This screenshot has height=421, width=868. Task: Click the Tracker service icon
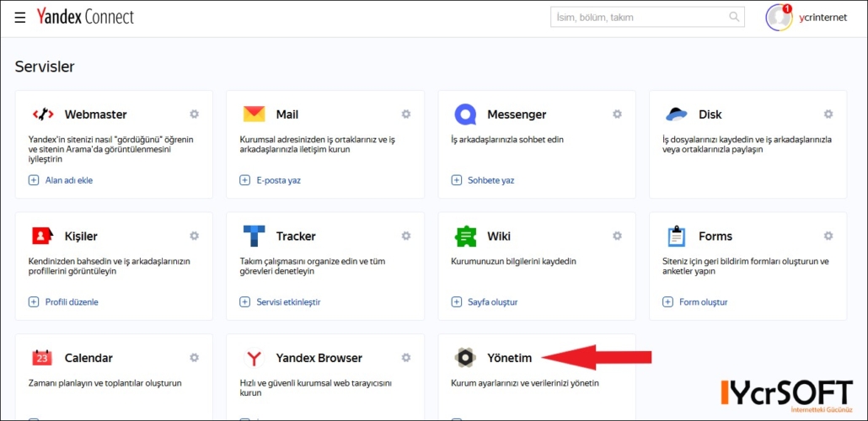(x=255, y=236)
